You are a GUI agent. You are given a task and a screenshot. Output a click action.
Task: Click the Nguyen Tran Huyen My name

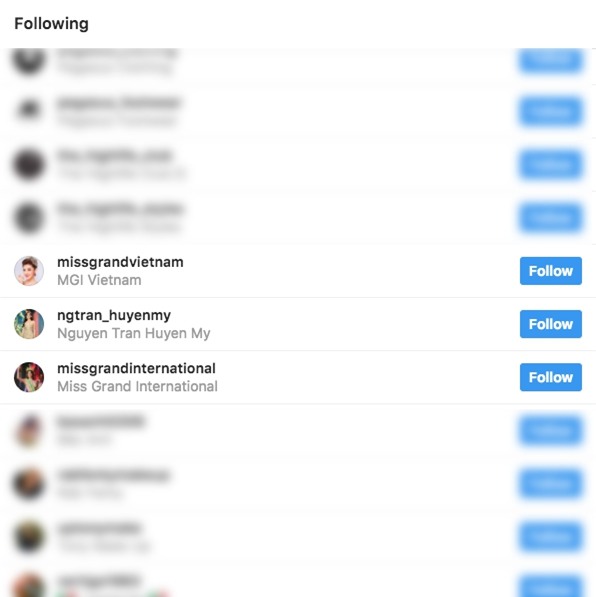pyautogui.click(x=134, y=333)
